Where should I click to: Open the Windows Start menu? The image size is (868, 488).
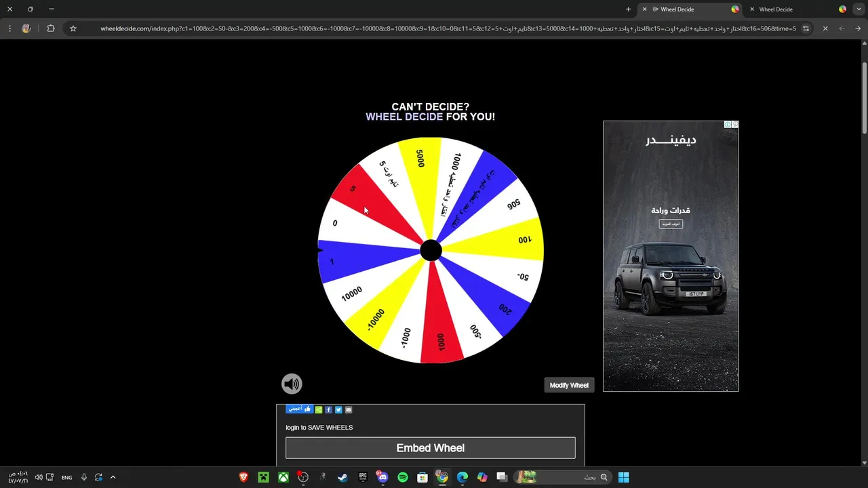point(623,477)
